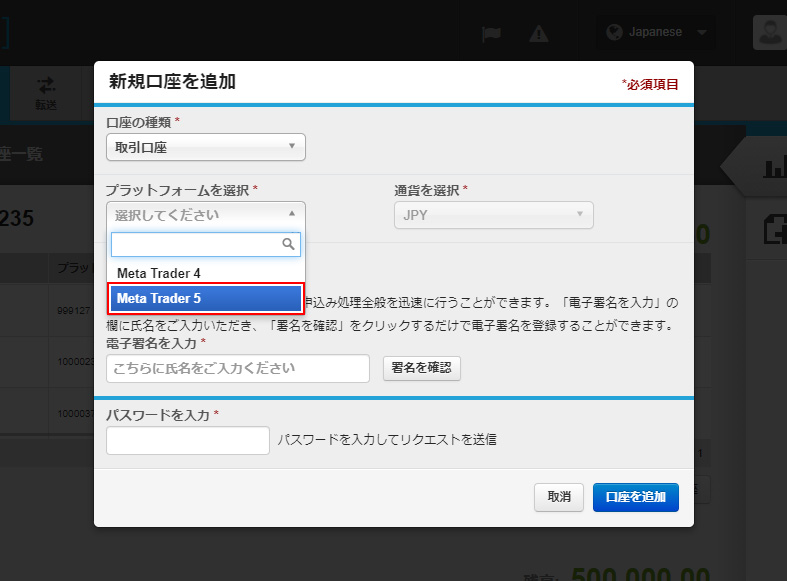Click the 署名を確認 button
The image size is (787, 581).
click(422, 368)
